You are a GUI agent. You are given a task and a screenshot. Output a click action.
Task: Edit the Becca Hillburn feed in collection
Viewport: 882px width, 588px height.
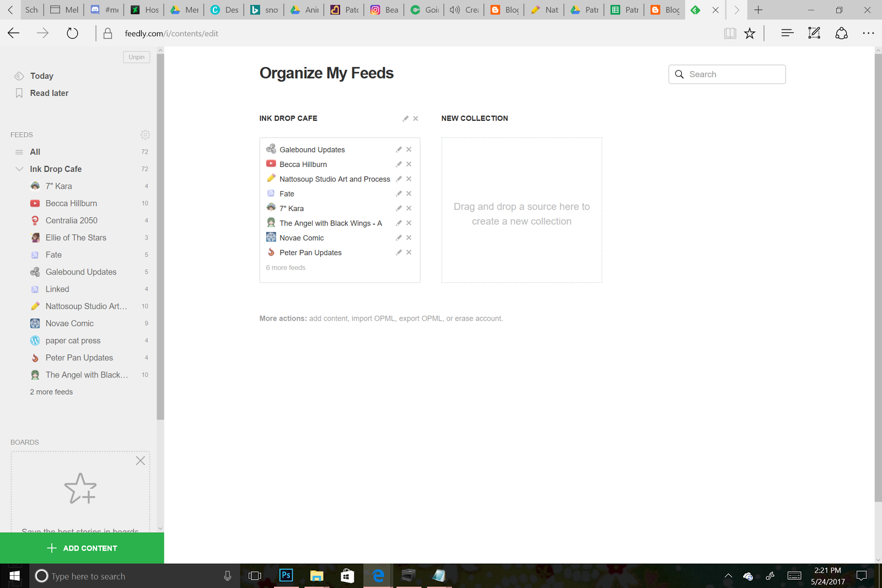(x=399, y=164)
